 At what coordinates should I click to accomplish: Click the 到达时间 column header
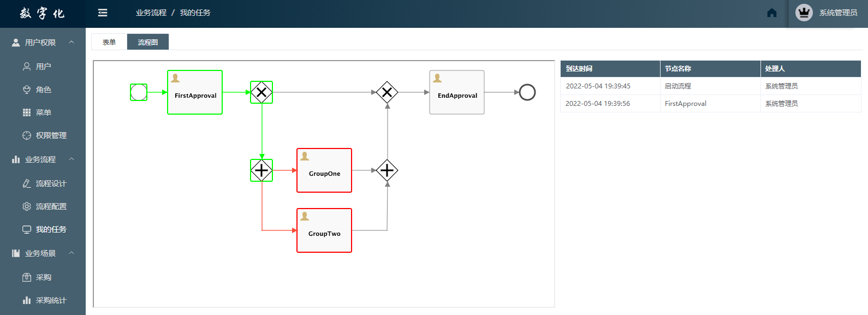pyautogui.click(x=579, y=69)
